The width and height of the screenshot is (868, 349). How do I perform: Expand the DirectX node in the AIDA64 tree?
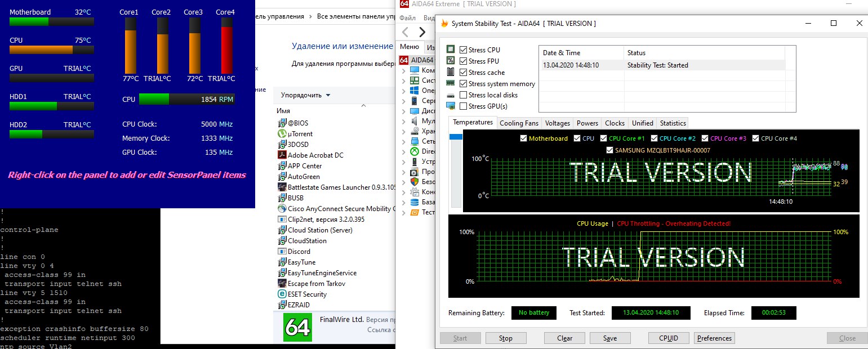click(403, 151)
